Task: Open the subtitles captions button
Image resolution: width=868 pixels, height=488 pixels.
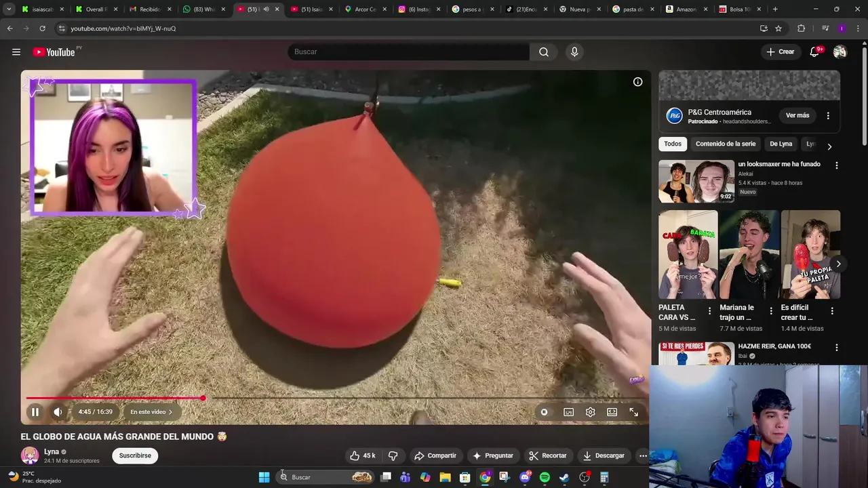Action: pyautogui.click(x=569, y=412)
